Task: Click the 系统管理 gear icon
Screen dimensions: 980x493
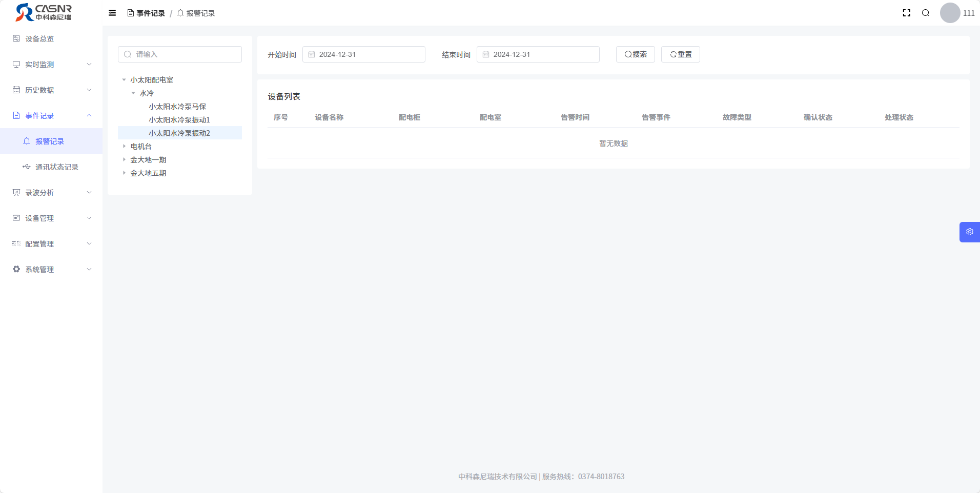Action: 16,269
